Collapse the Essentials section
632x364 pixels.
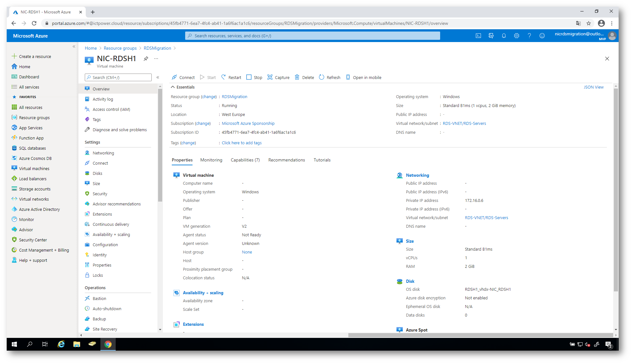pyautogui.click(x=183, y=87)
